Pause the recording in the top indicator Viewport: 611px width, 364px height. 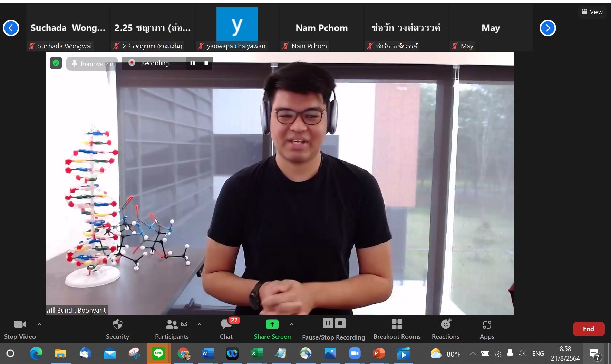click(193, 63)
